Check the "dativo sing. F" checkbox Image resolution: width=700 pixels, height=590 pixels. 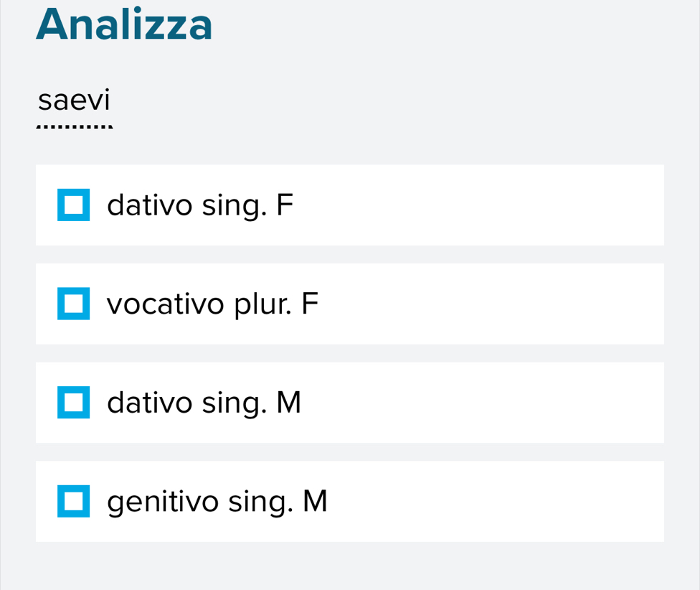74,205
